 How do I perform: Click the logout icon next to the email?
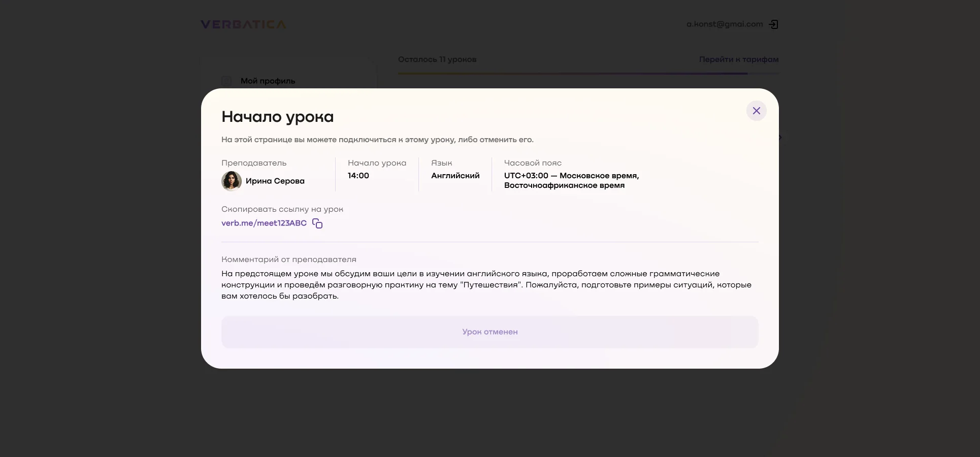tap(773, 24)
